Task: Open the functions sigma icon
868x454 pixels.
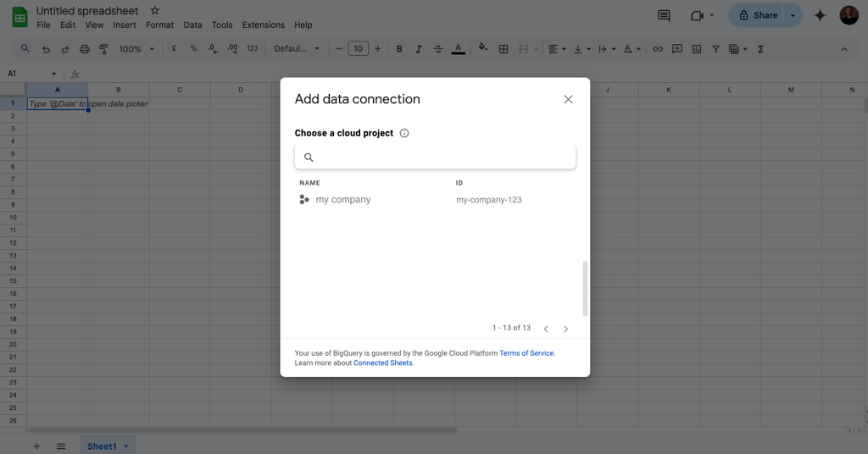Action: 760,49
